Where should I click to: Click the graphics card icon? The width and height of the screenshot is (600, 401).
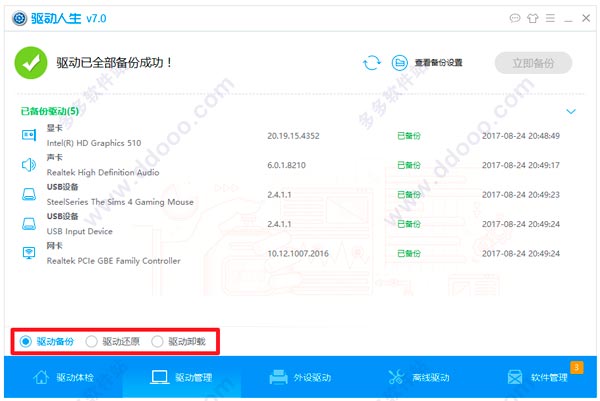(29, 135)
